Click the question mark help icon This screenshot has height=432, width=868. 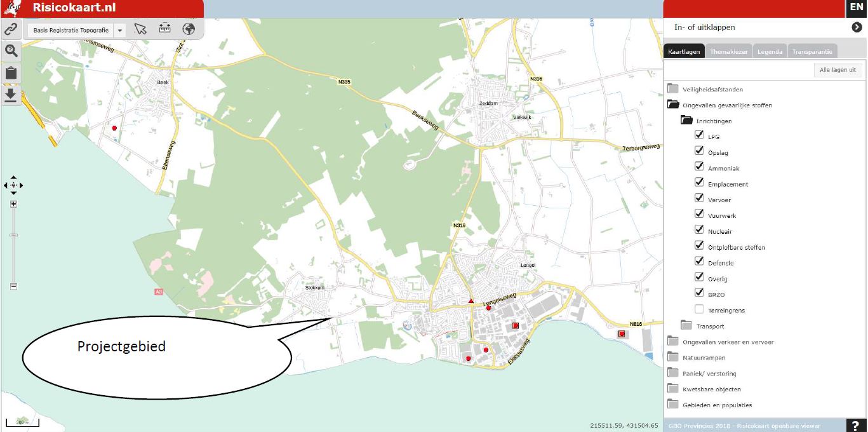coord(856,426)
